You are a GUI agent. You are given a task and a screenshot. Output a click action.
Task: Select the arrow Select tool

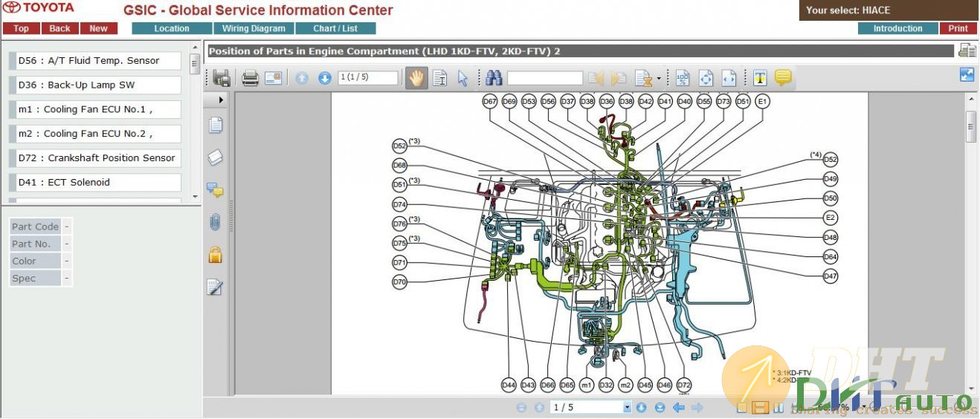462,78
